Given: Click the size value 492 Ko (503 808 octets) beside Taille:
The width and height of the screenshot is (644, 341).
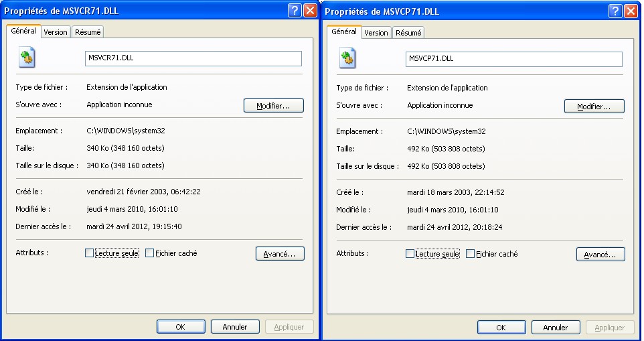Looking at the screenshot, I should 446,149.
